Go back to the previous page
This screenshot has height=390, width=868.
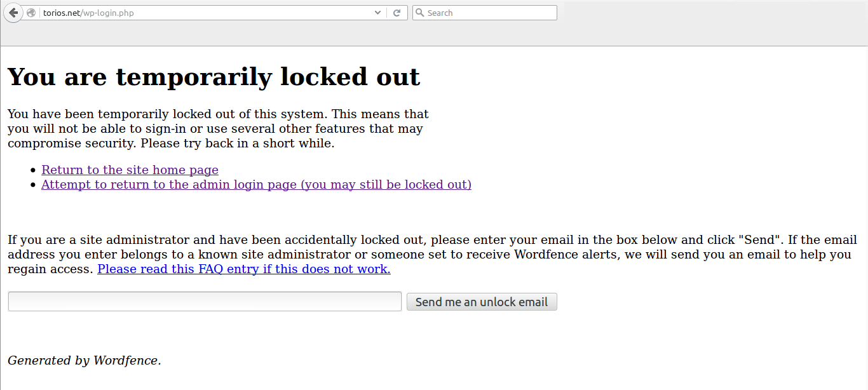(13, 13)
